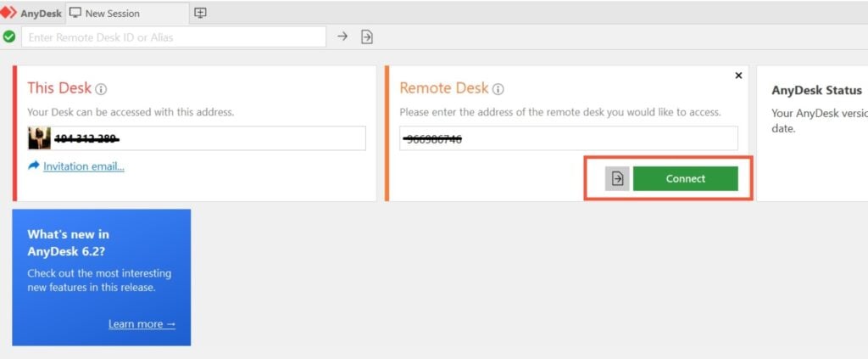Click the green connection status icon
Image resolution: width=868 pixels, height=359 pixels.
(x=8, y=36)
